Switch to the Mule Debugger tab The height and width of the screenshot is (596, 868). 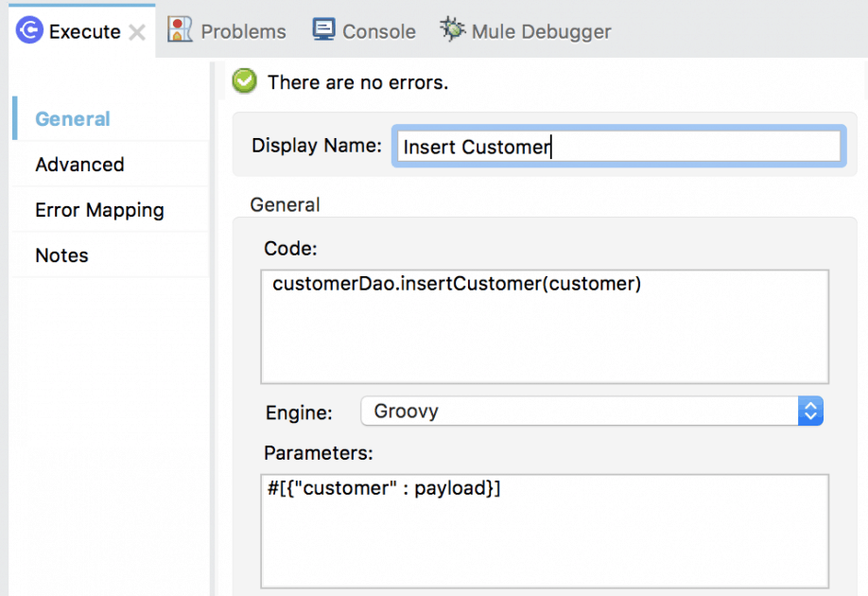(x=542, y=31)
